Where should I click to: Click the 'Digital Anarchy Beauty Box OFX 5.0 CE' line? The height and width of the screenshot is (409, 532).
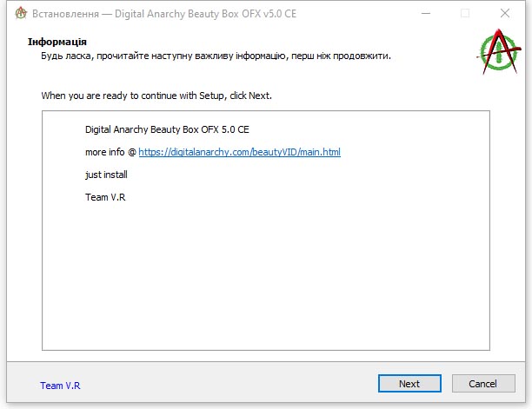[167, 129]
